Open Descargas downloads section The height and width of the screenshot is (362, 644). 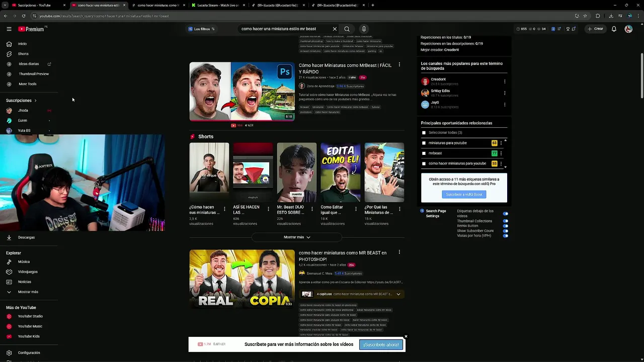tap(26, 237)
